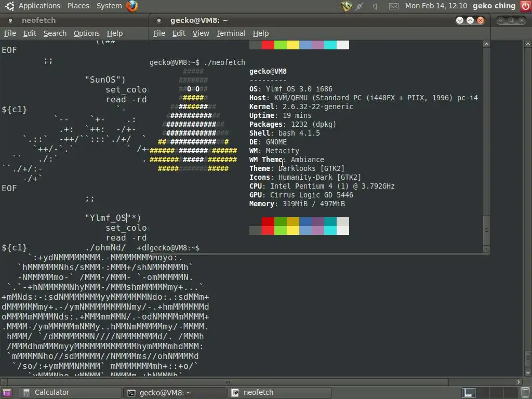
Task: Click the editor vertical scrollbar up arrow
Action: tap(528, 44)
